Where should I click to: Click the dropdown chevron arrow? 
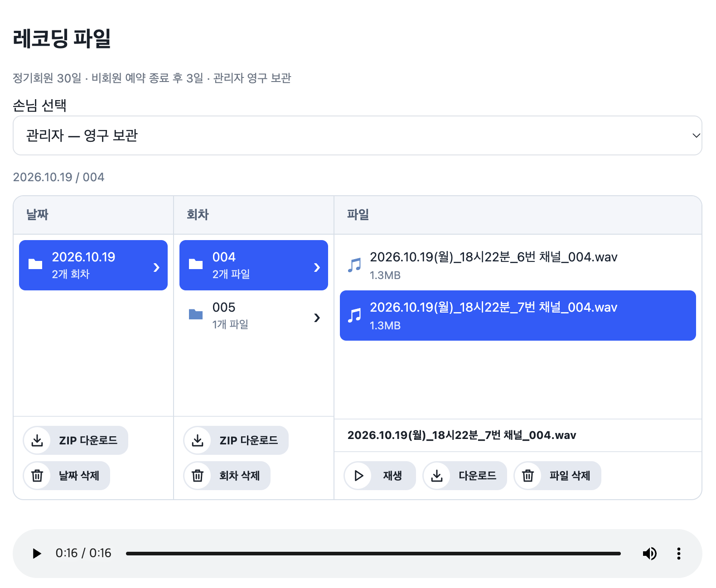point(696,135)
